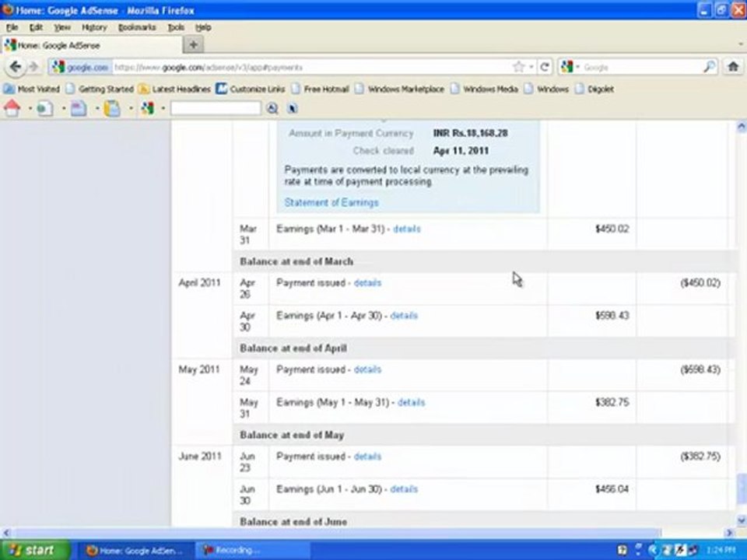Open details for Jun 1 - Jun 30 earnings
The image size is (747, 560).
tap(404, 489)
